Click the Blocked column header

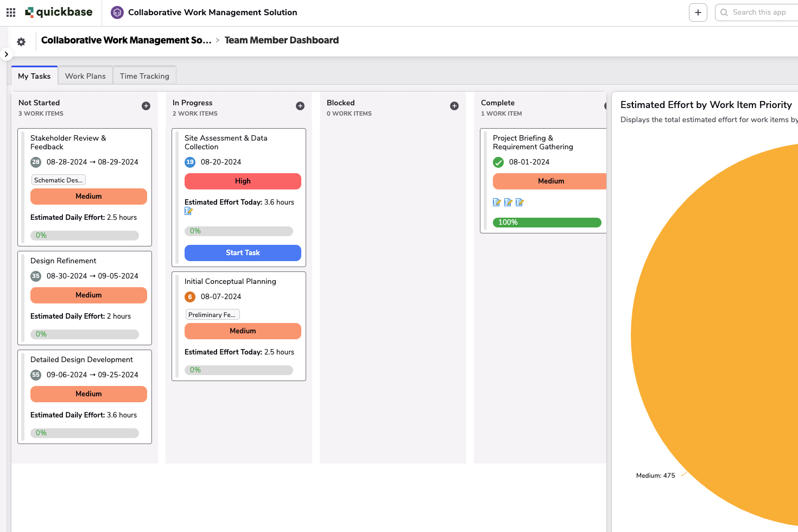point(341,103)
